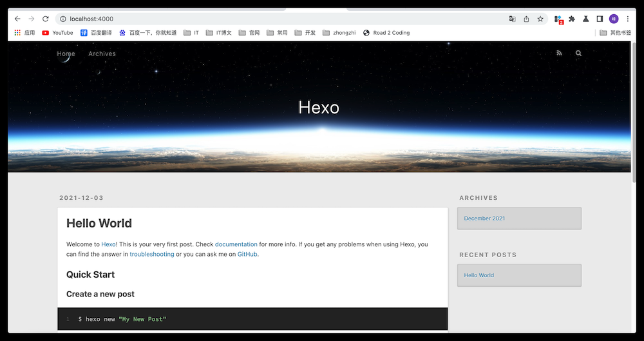Click the share page icon
This screenshot has height=341, width=644.
pyautogui.click(x=526, y=19)
